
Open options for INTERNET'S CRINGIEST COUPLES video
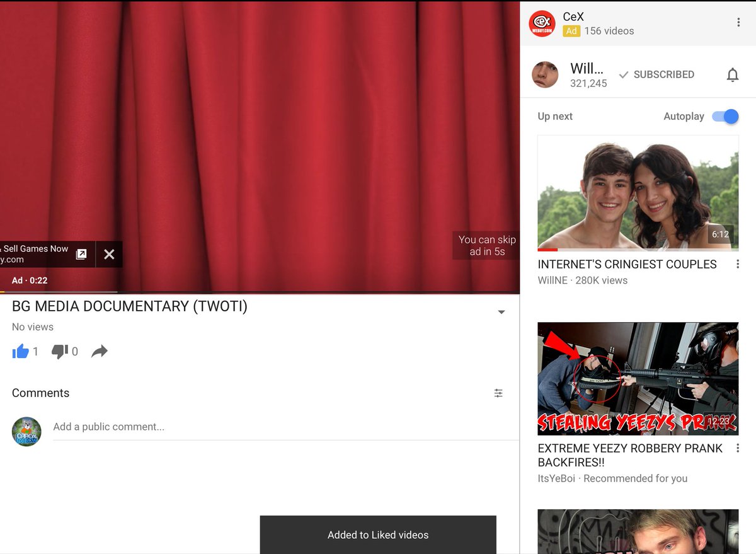pos(738,264)
